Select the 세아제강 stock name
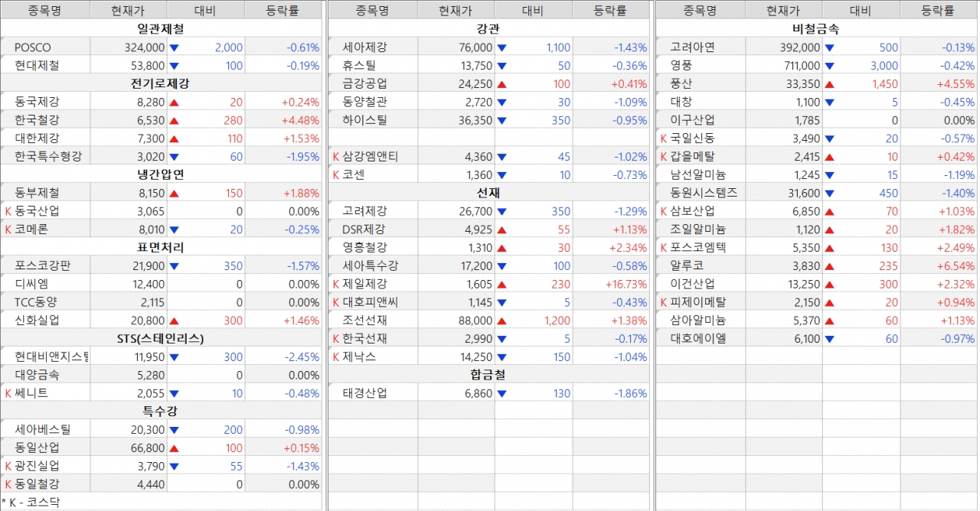Image resolution: width=980 pixels, height=511 pixels. (364, 47)
